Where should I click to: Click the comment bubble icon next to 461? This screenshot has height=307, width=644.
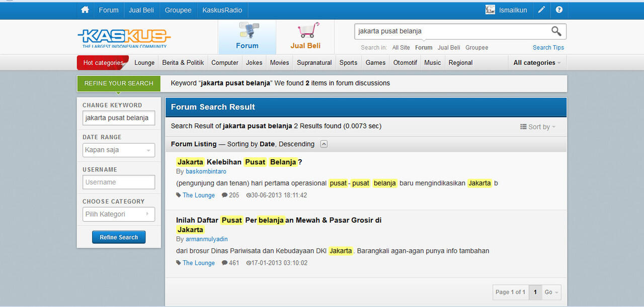225,263
